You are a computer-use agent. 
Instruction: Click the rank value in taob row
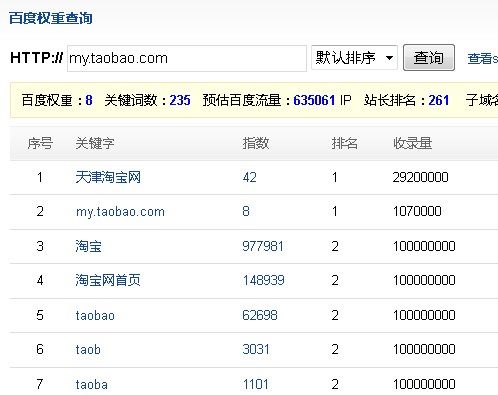point(335,349)
